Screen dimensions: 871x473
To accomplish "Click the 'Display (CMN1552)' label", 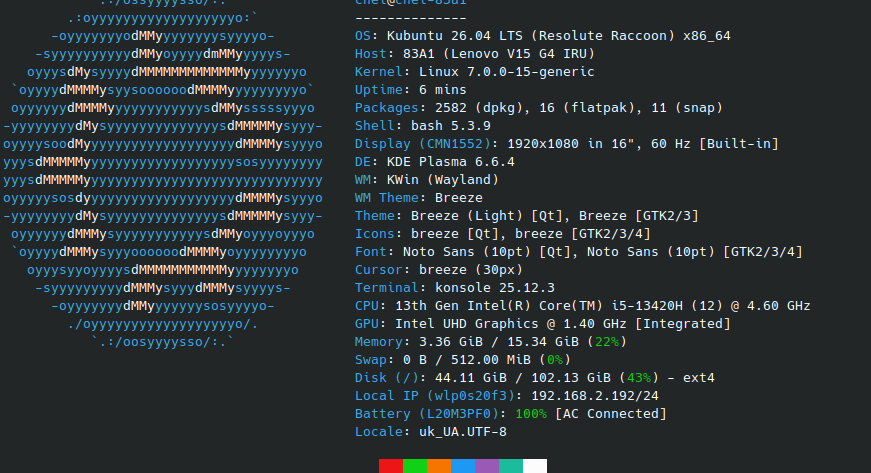I will pyautogui.click(x=423, y=144).
